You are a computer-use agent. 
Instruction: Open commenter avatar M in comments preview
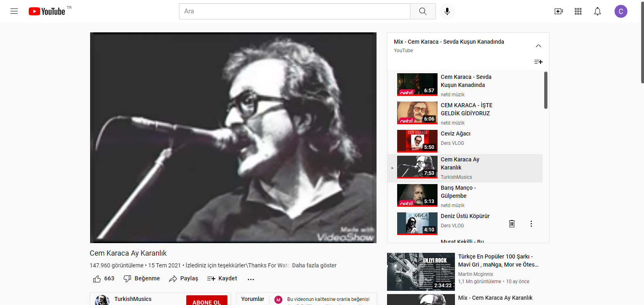[278, 300]
